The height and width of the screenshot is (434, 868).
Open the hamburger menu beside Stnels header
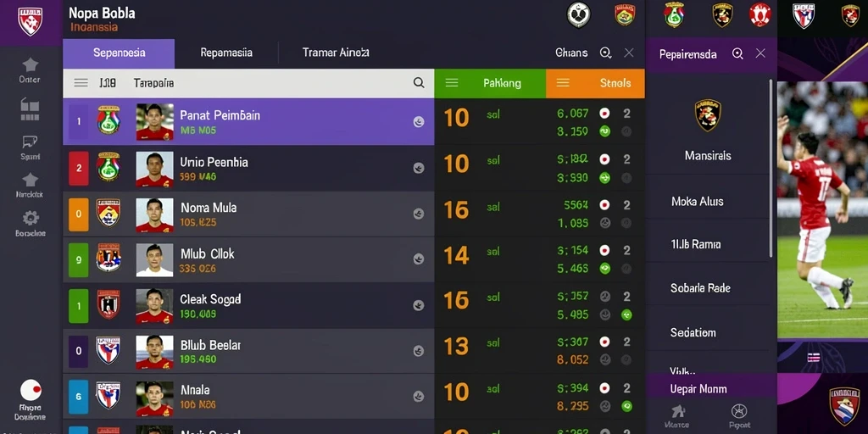click(x=563, y=83)
